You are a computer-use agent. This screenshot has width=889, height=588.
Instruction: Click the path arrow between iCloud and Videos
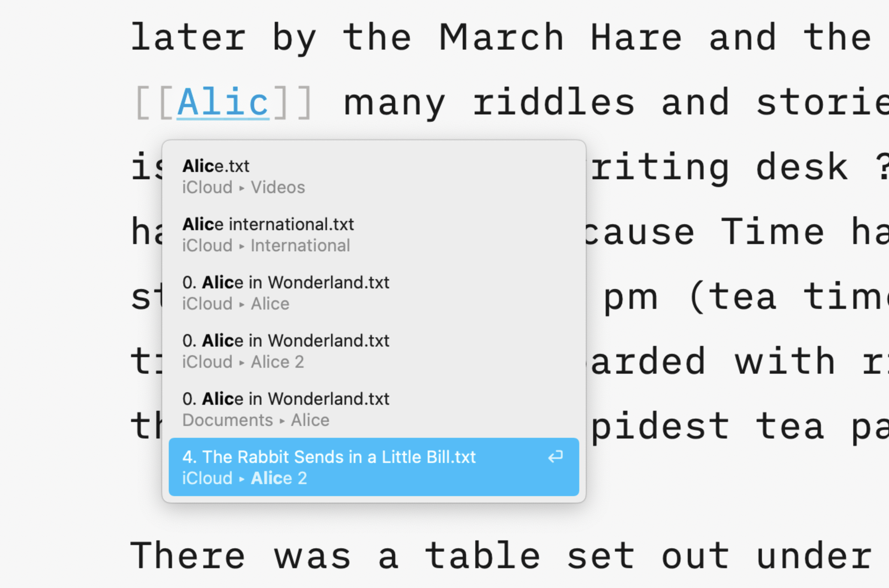point(242,188)
